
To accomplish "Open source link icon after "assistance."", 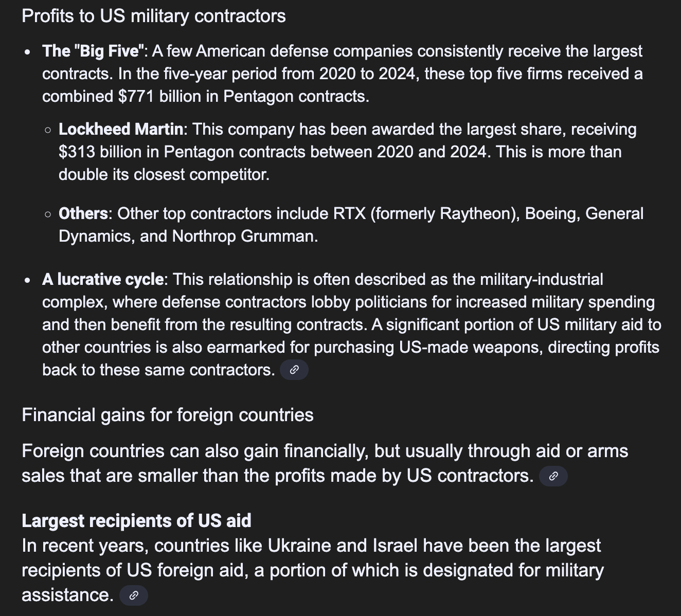I will pos(134,595).
